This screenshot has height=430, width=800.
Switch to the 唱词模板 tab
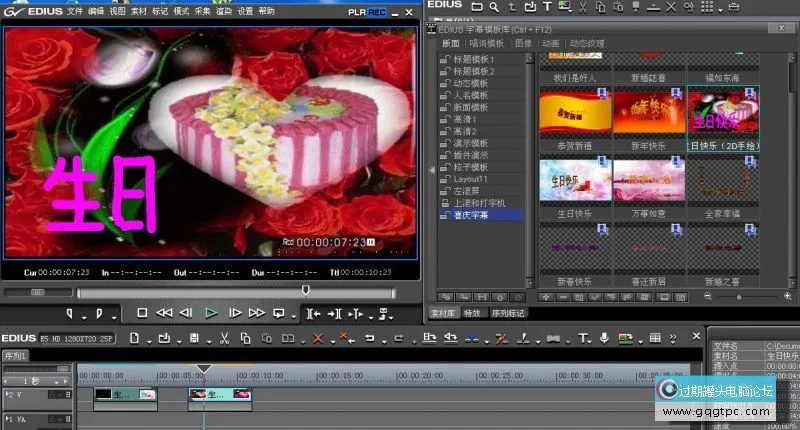[486, 43]
